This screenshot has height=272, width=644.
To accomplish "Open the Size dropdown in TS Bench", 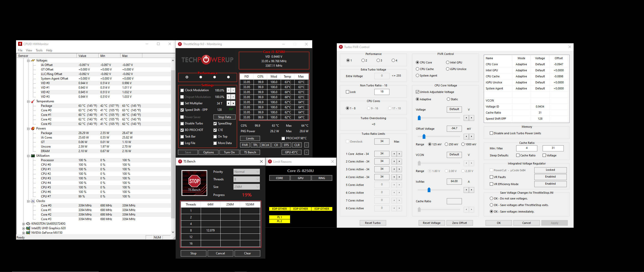I will tap(247, 187).
